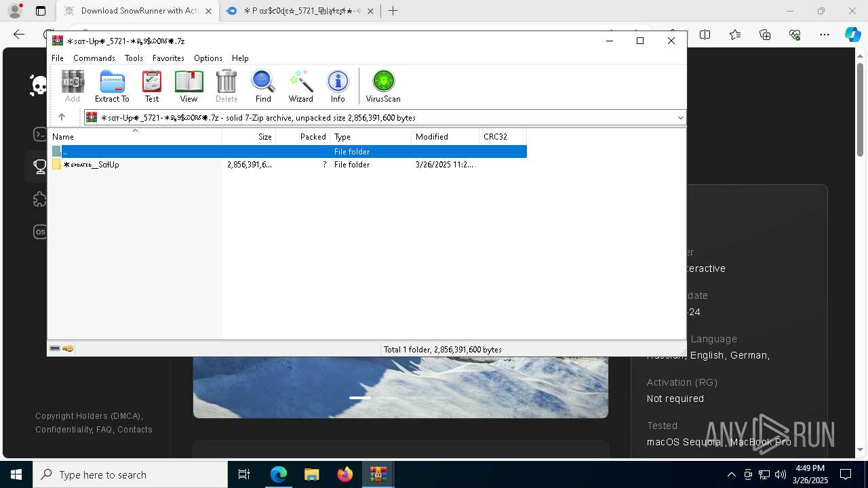Open the Find tool in WinRAR
868x488 pixels.
(263, 86)
